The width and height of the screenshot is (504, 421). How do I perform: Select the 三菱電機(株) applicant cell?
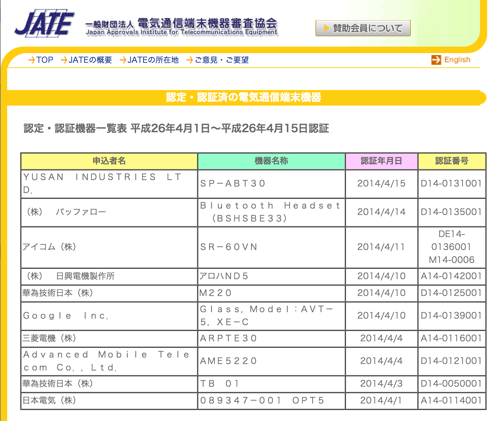109,338
